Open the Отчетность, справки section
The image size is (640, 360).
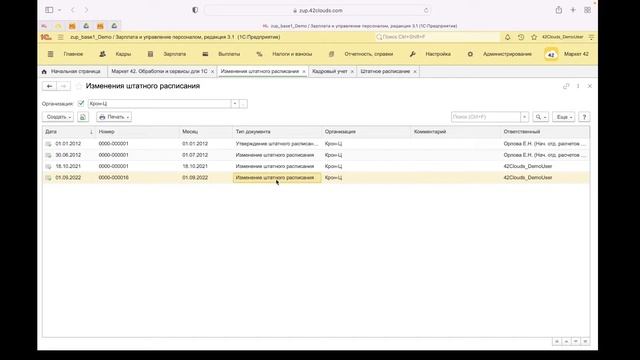pos(369,54)
